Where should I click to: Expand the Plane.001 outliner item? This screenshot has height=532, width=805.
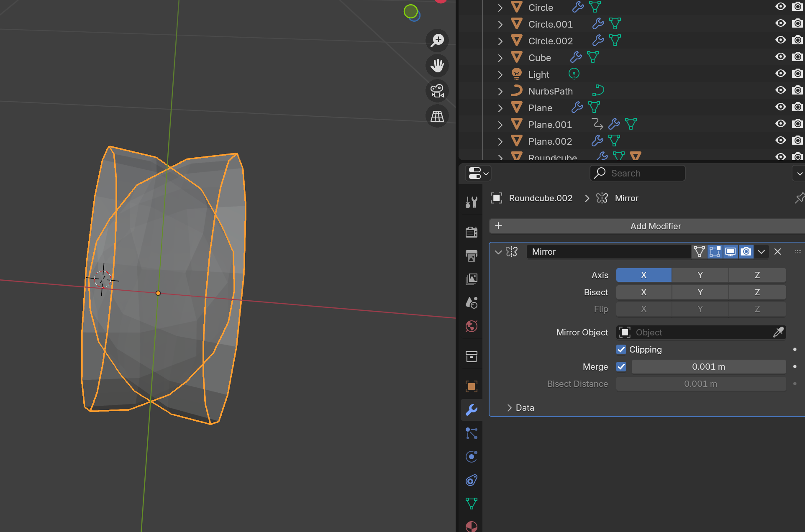500,125
